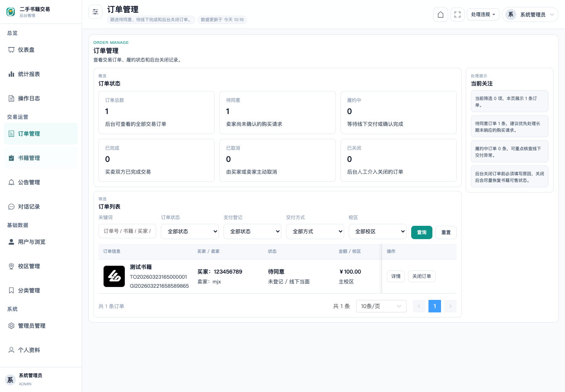Viewport: 565px width, 392px height.
Task: Go home via the house icon
Action: (x=441, y=15)
